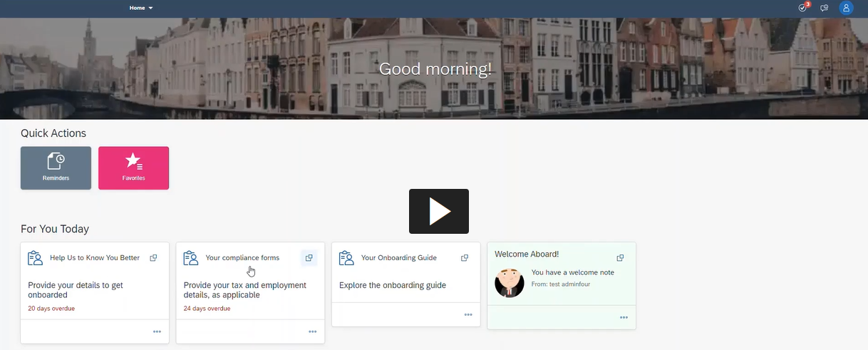Expand more options on compliance forms card

312,331
